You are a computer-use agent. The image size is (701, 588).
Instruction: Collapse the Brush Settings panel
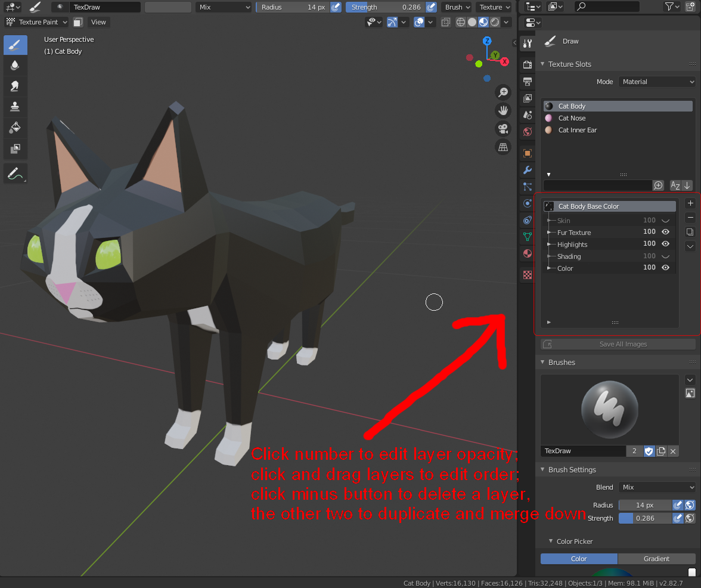coord(542,469)
